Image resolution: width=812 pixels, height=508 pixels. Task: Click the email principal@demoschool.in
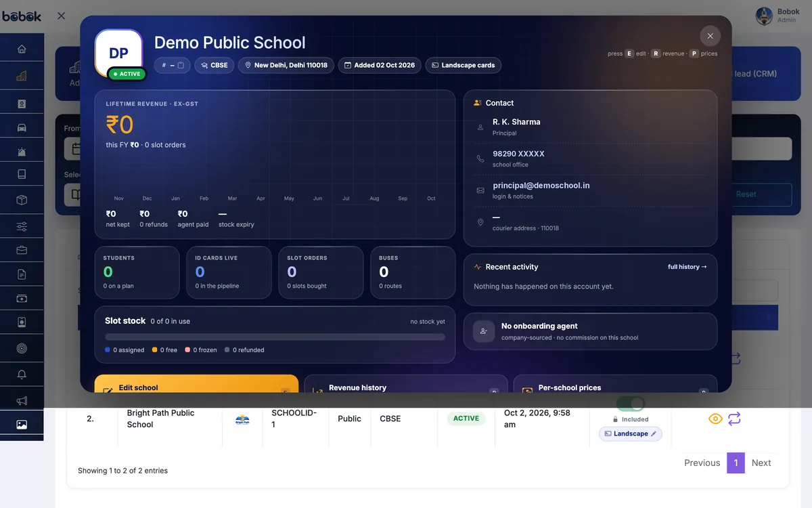coord(541,186)
